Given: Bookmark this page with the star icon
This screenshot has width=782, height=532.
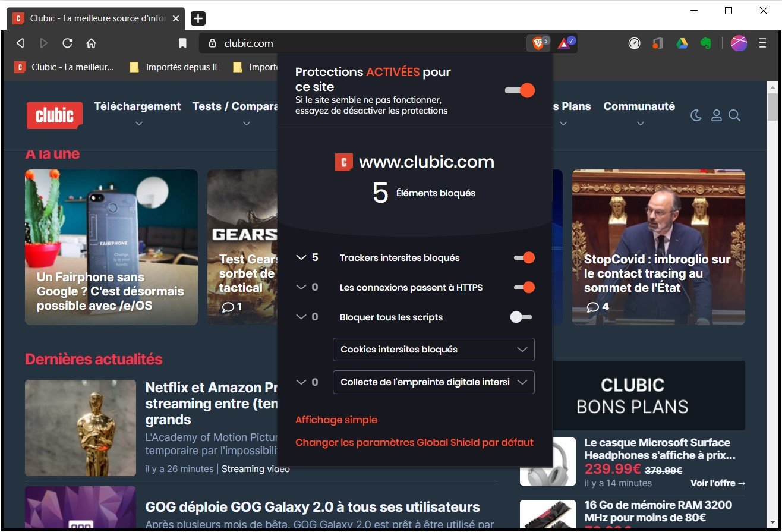Looking at the screenshot, I should [x=182, y=43].
